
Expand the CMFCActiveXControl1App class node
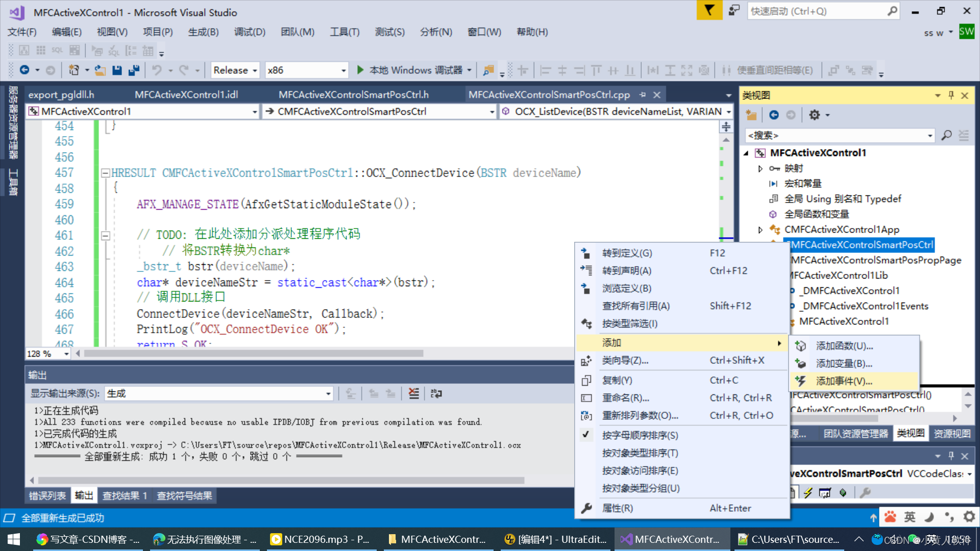(760, 230)
